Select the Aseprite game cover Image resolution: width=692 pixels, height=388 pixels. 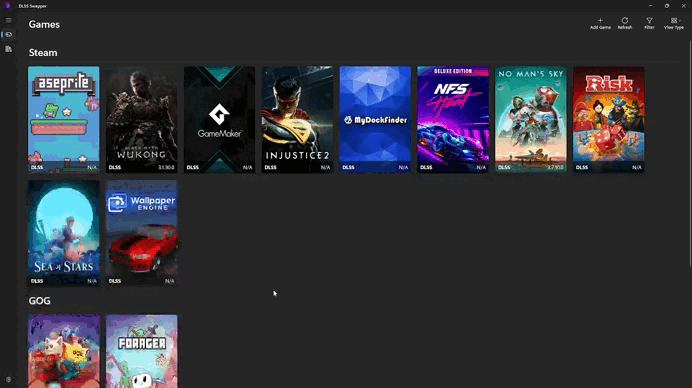[x=64, y=119]
